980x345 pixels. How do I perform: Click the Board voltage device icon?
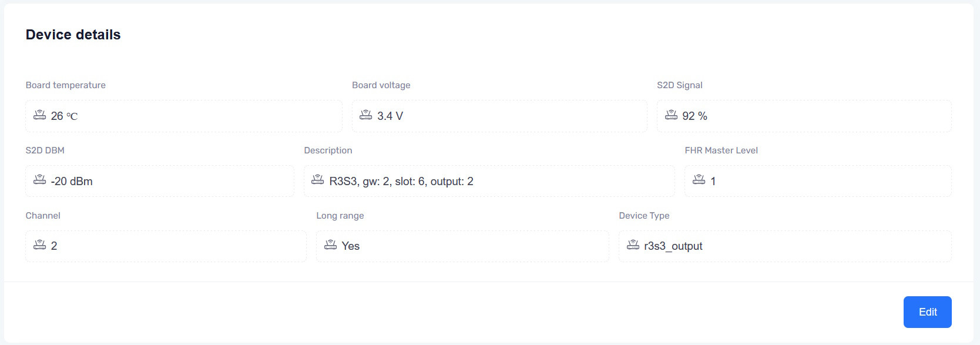coord(366,115)
